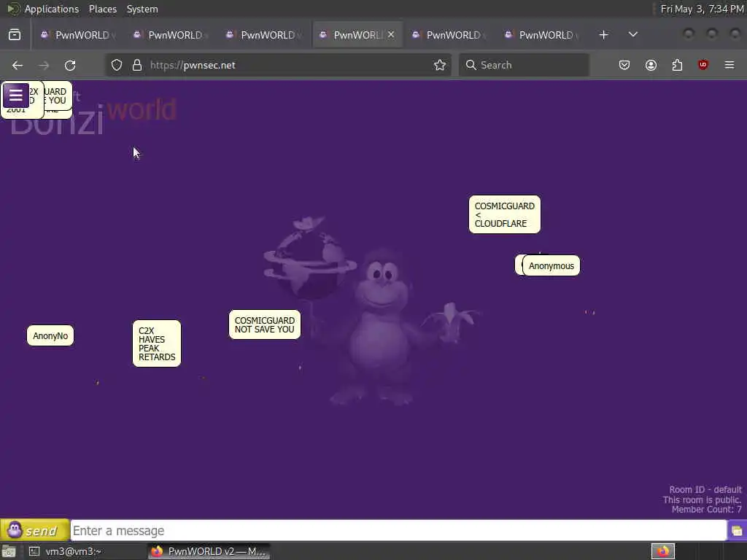Switch to first PwnWORLD tab
The width and height of the screenshot is (747, 560).
coord(78,35)
